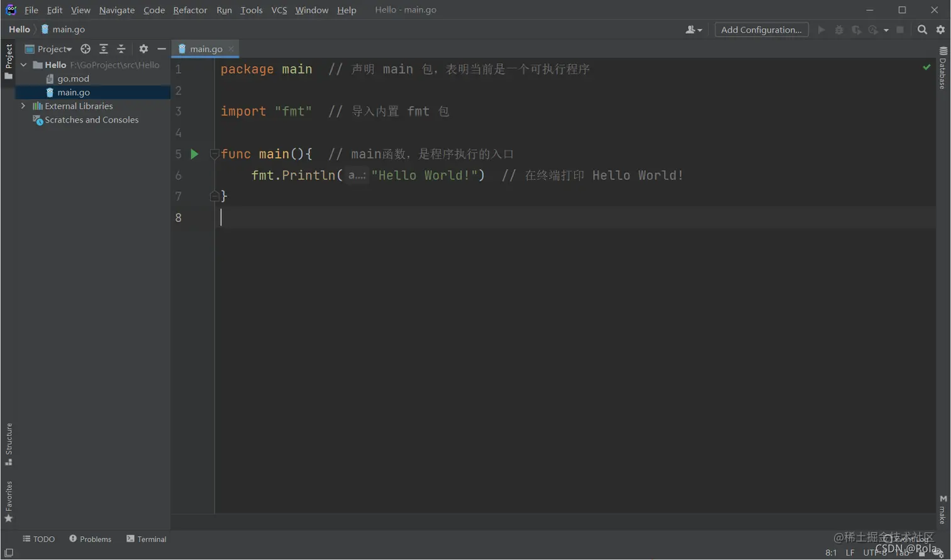
Task: Click the tool window quick access icon
Action: point(9,553)
